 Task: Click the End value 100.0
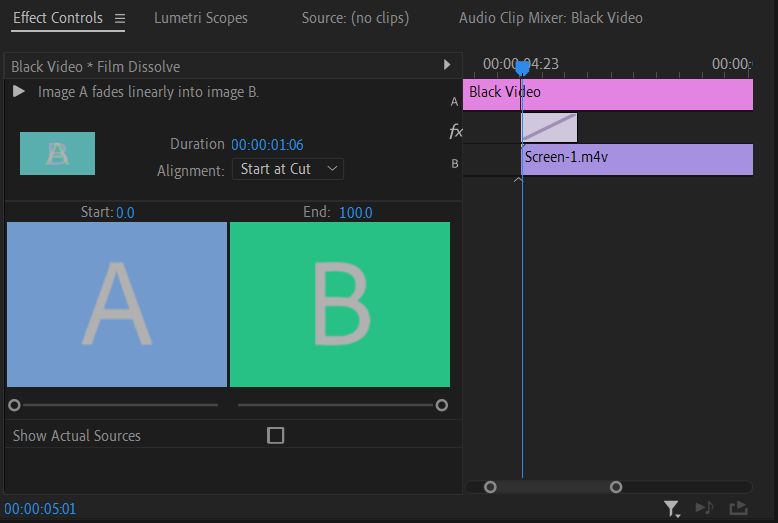[355, 213]
